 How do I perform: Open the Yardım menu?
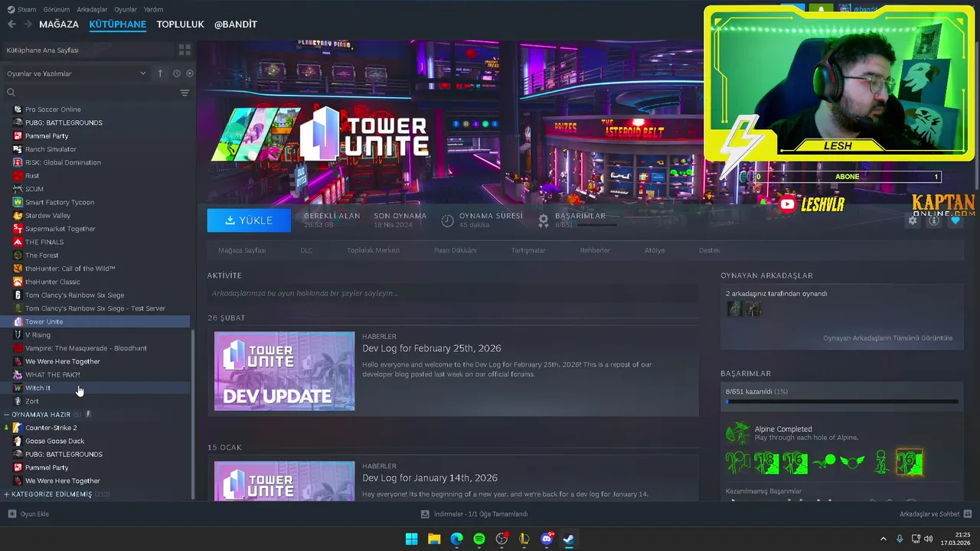click(x=153, y=9)
